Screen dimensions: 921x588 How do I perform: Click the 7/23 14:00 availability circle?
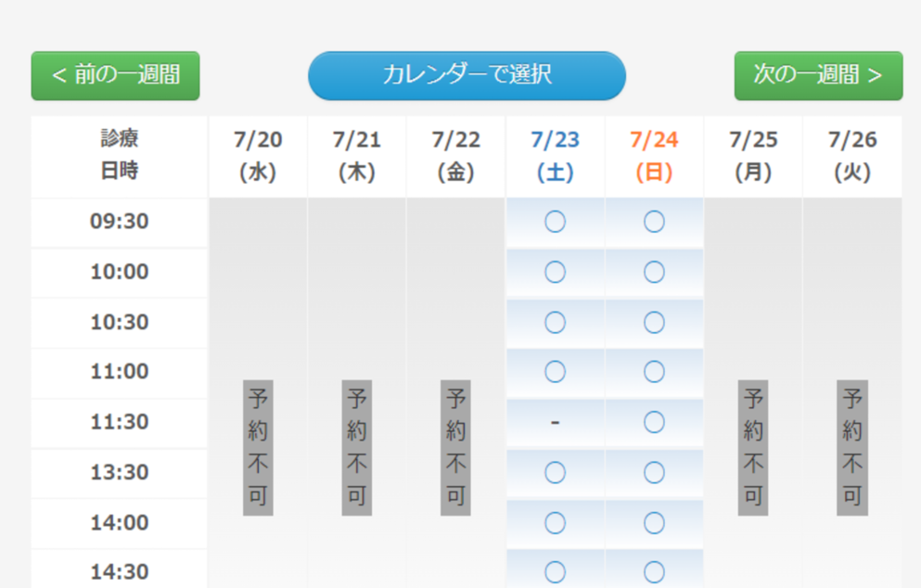555,523
